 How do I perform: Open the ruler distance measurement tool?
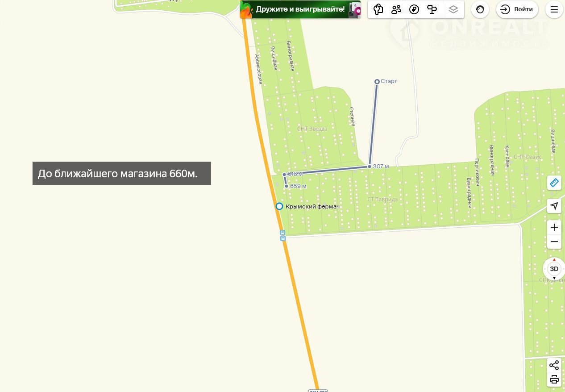pyautogui.click(x=554, y=182)
